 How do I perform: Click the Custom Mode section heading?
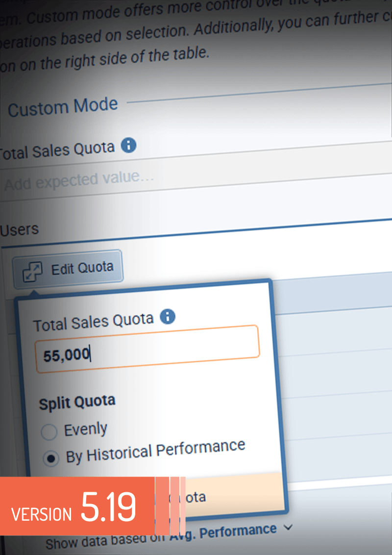pyautogui.click(x=63, y=107)
